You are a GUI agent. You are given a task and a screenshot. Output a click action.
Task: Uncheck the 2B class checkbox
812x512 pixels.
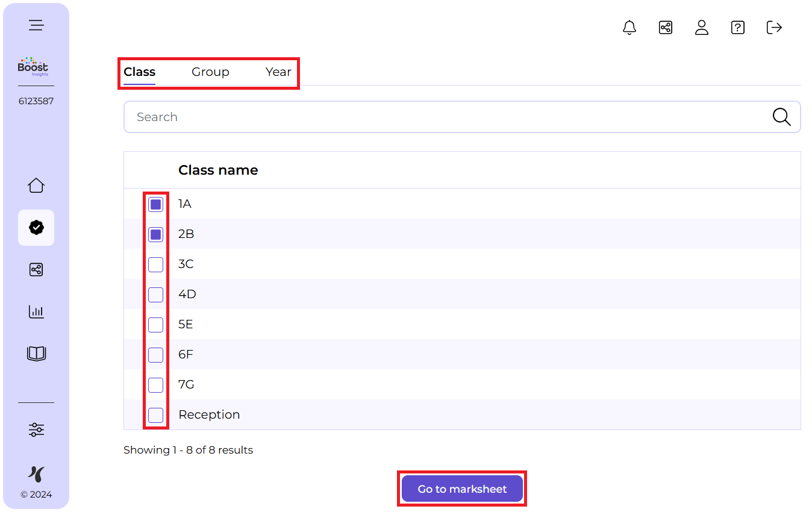156,234
